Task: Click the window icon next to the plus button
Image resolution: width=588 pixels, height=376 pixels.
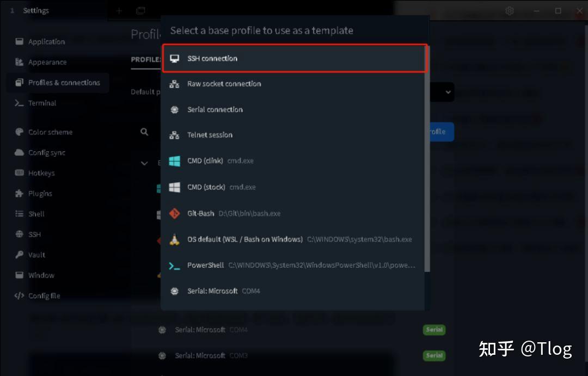Action: click(x=140, y=11)
